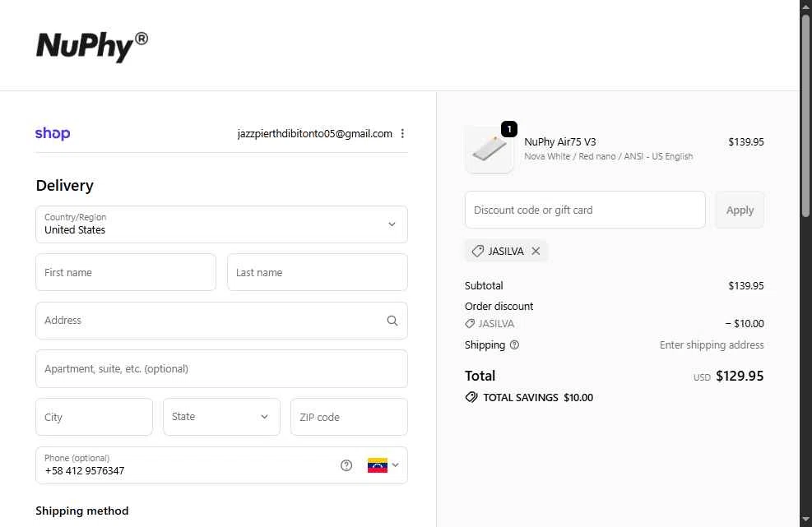Click the TOTAL SAVINGS $10.00 text

[x=538, y=398]
